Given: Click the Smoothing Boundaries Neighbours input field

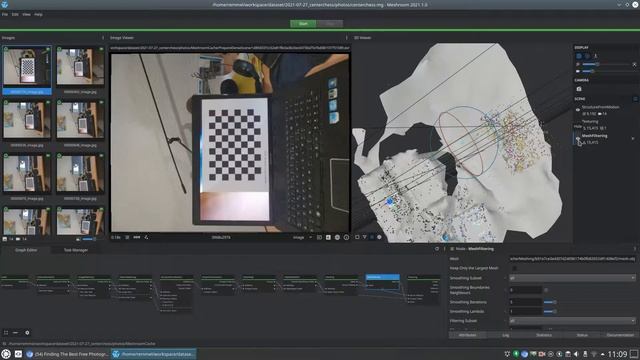Looking at the screenshot, I should [525, 290].
